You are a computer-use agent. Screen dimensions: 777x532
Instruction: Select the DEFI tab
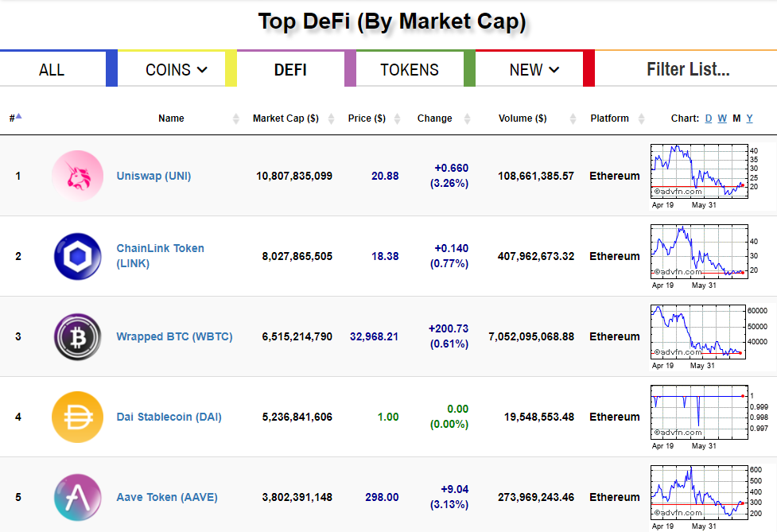(x=290, y=70)
